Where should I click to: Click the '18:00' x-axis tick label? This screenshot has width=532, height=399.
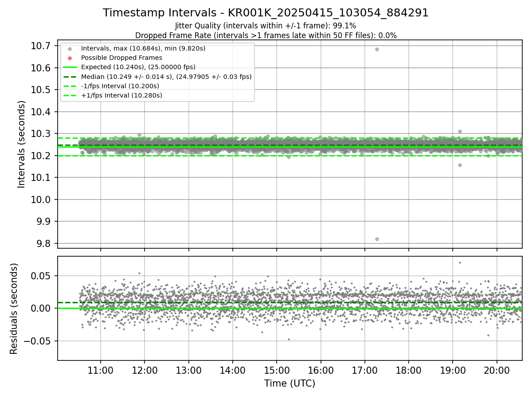(x=408, y=370)
